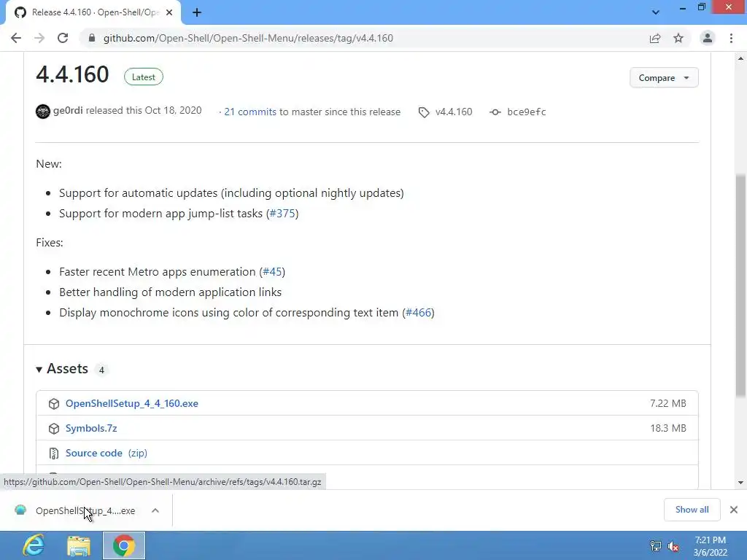Visit the ge0rdi user profile link
Image resolution: width=747 pixels, height=560 pixels.
pos(68,111)
